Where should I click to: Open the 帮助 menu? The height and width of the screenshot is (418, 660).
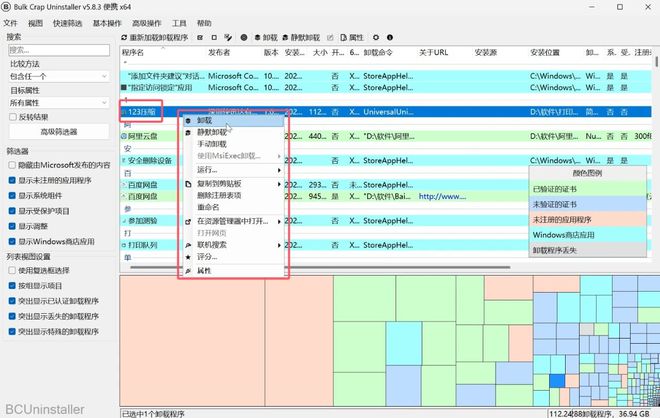(x=204, y=23)
